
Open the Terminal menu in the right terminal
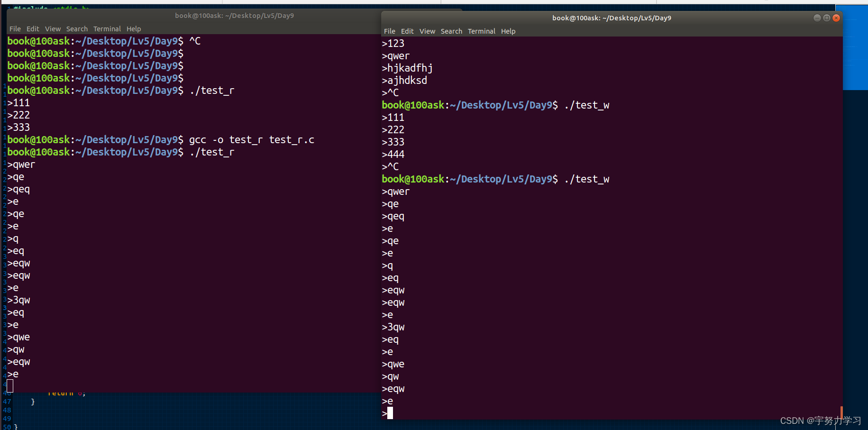(x=481, y=31)
